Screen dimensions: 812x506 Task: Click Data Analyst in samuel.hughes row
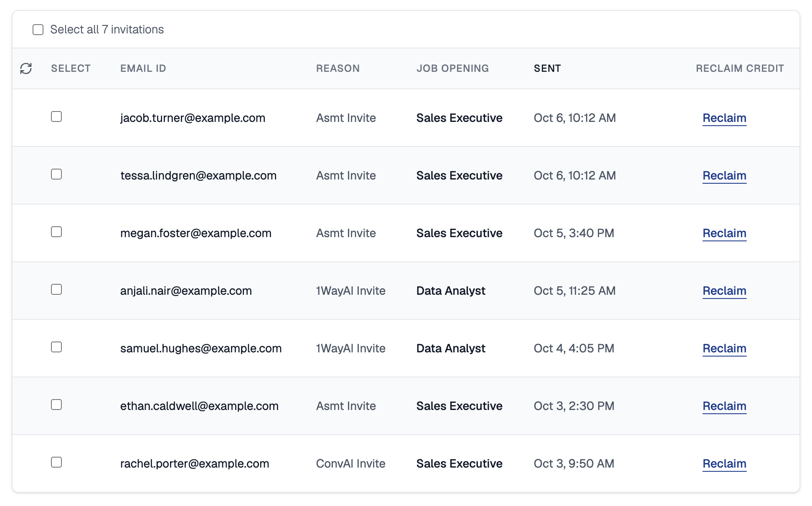pos(451,349)
